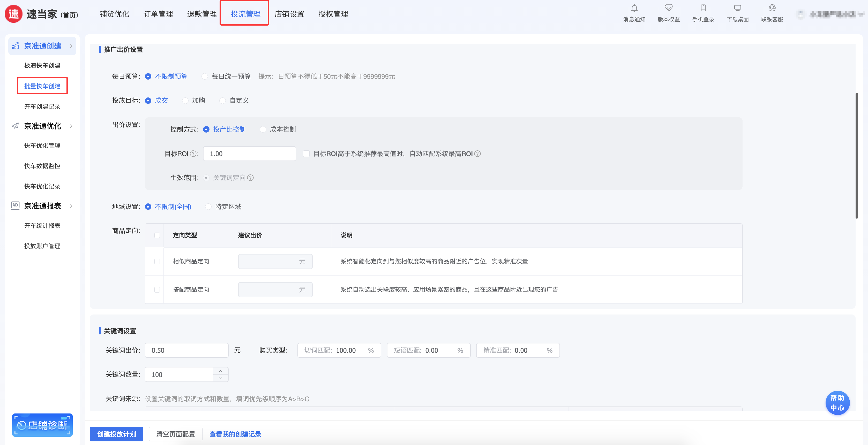Open the 店铺诊断 banner
This screenshot has width=868, height=445.
[42, 425]
